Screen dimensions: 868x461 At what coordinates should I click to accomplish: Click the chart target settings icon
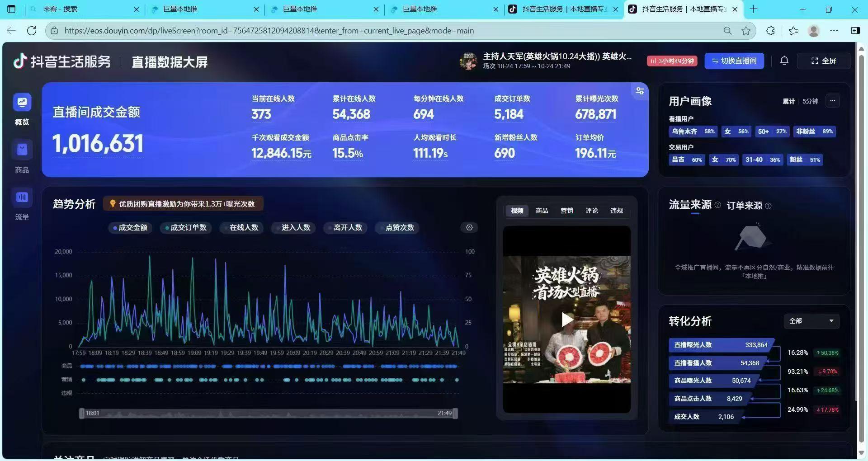pos(469,227)
